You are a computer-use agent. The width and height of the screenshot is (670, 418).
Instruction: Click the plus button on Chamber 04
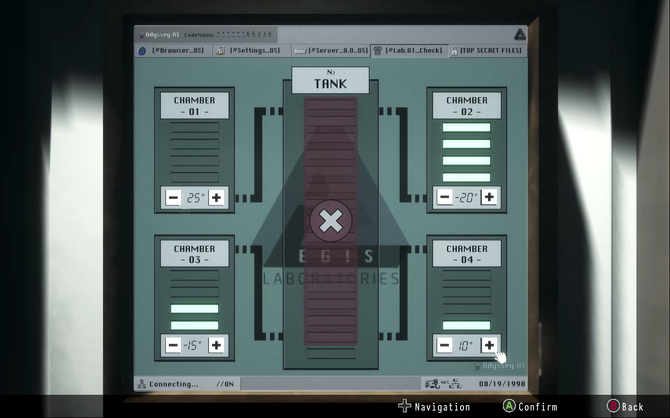click(x=489, y=345)
